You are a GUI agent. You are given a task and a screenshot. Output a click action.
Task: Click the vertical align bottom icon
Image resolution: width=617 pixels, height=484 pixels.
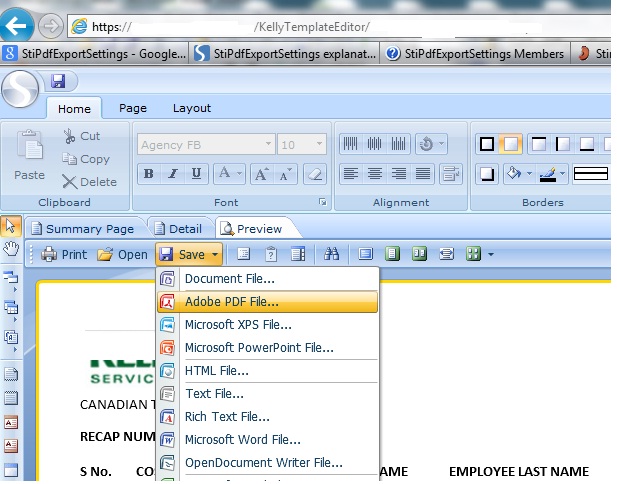point(399,144)
